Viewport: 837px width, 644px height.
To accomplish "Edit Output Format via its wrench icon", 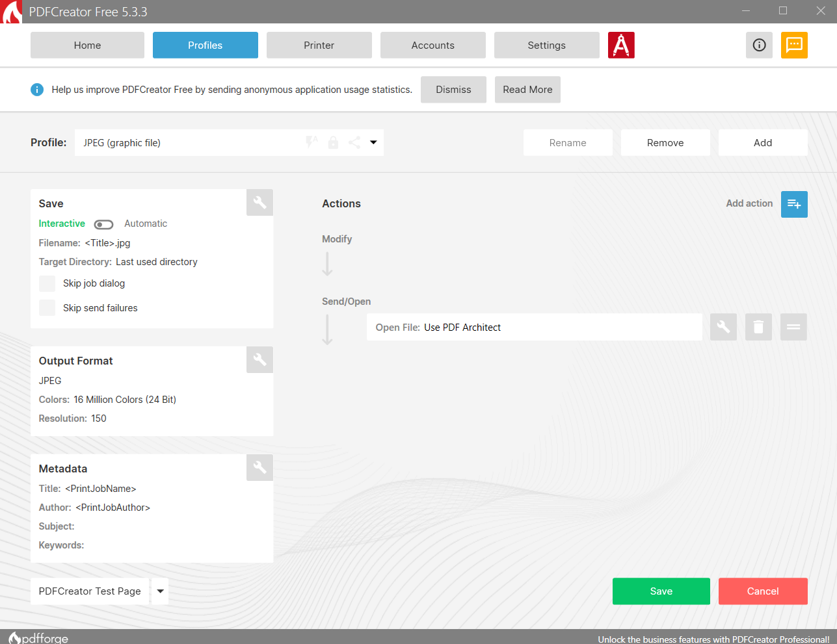I will 259,359.
